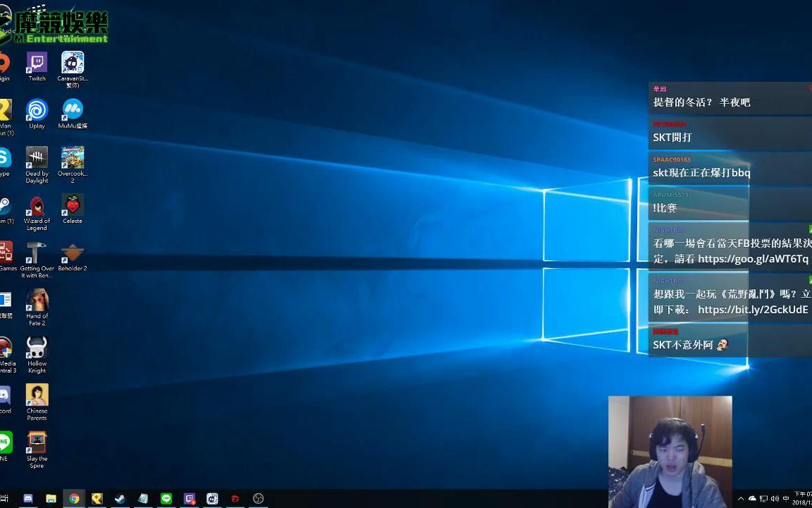Click the chat message '提督的冬活？半夜吧'
812x508 pixels.
point(702,102)
